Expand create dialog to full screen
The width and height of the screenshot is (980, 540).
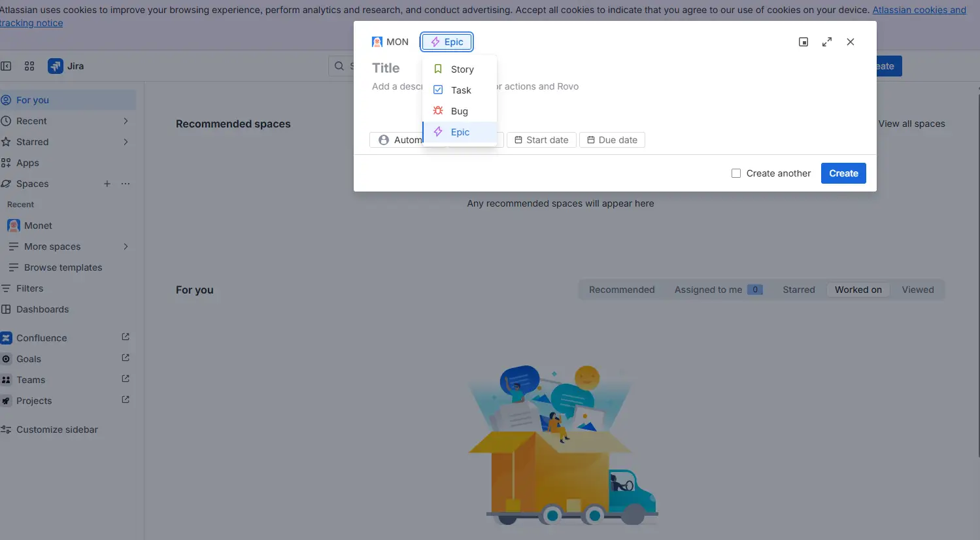(x=827, y=42)
